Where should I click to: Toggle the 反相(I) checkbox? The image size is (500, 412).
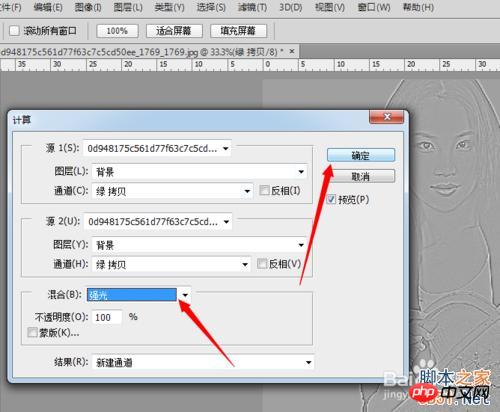tap(264, 190)
